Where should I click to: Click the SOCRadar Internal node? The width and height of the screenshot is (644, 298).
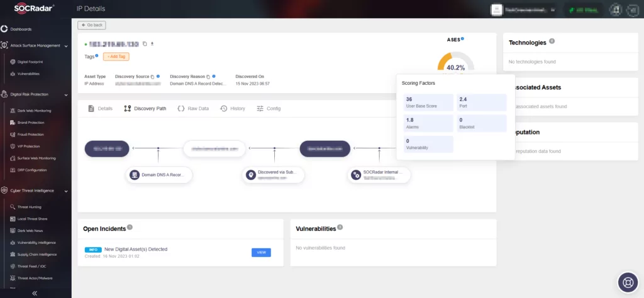[379, 175]
